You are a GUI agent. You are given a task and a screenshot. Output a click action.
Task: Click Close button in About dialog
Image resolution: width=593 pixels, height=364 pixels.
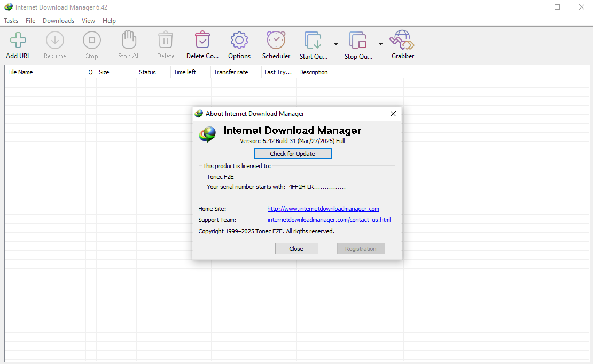pyautogui.click(x=296, y=249)
